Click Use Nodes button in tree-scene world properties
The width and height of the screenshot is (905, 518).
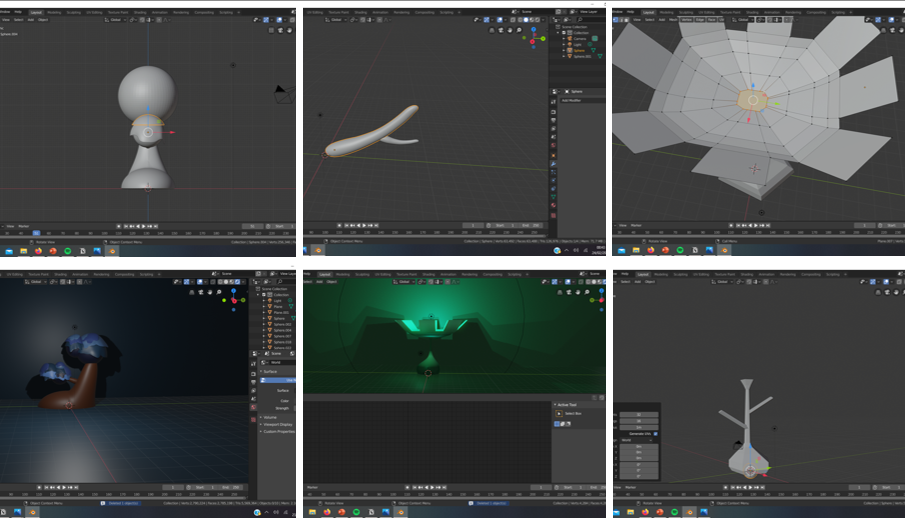click(x=278, y=380)
